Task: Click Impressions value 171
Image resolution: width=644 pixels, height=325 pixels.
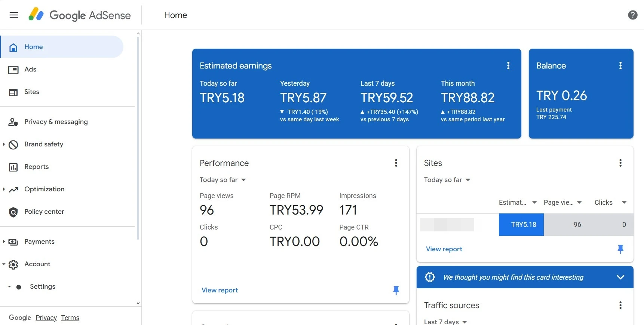Action: tap(348, 210)
